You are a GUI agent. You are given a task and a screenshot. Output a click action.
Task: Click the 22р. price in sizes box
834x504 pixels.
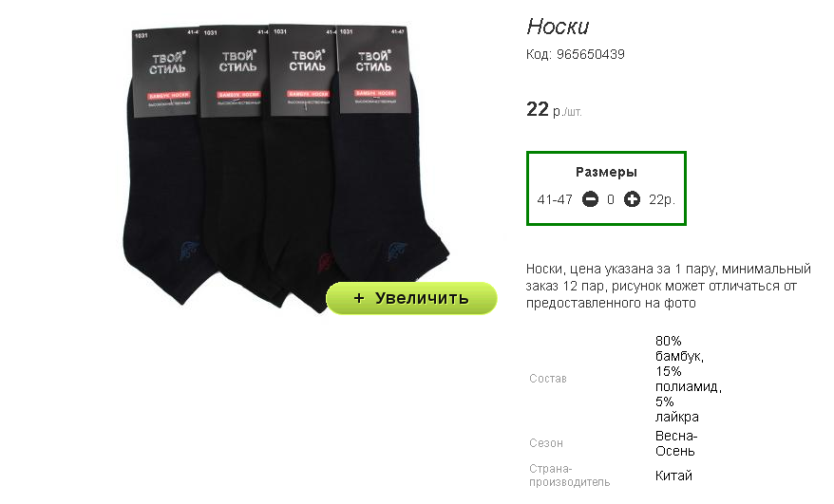(x=662, y=199)
